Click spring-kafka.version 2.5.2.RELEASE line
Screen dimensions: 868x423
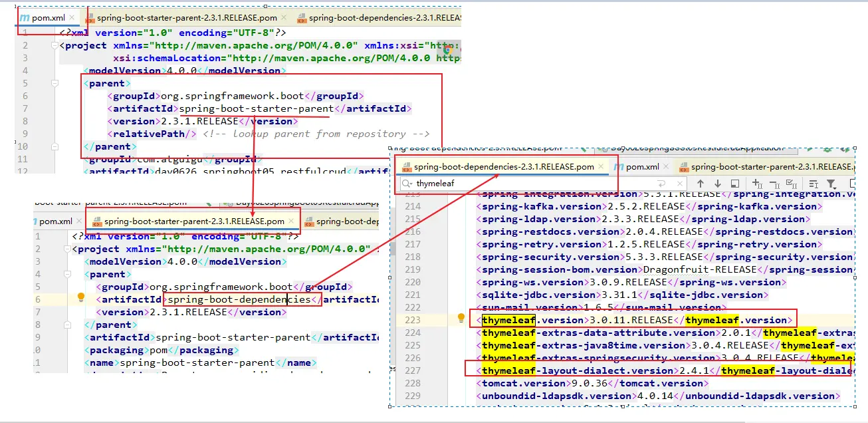point(649,206)
